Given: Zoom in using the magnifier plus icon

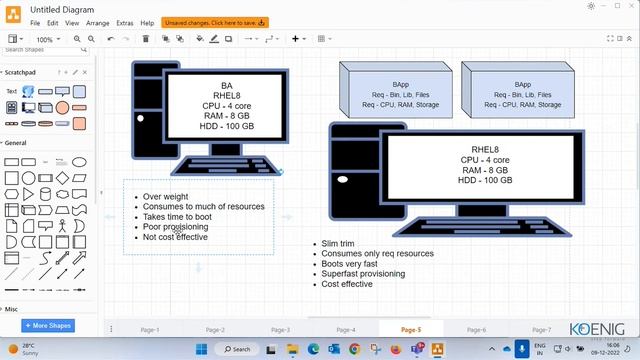Looking at the screenshot, I should coord(77,39).
